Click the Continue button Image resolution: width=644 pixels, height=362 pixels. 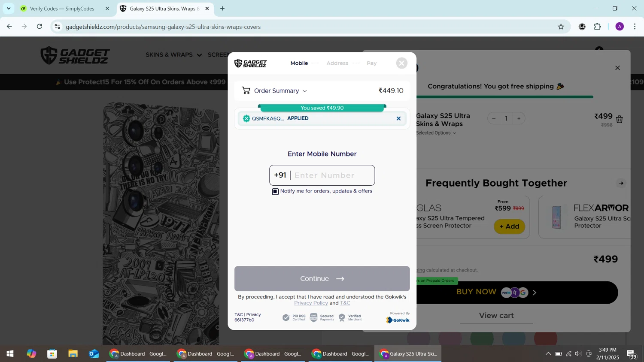tap(322, 279)
